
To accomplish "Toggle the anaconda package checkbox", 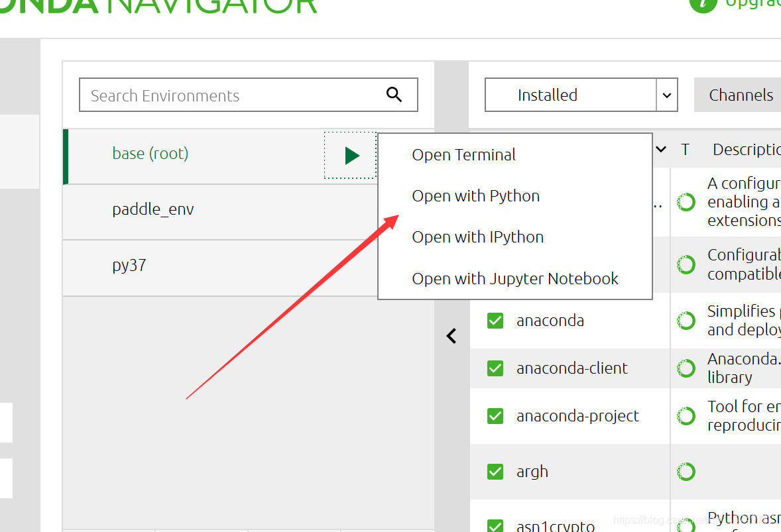I will (495, 321).
